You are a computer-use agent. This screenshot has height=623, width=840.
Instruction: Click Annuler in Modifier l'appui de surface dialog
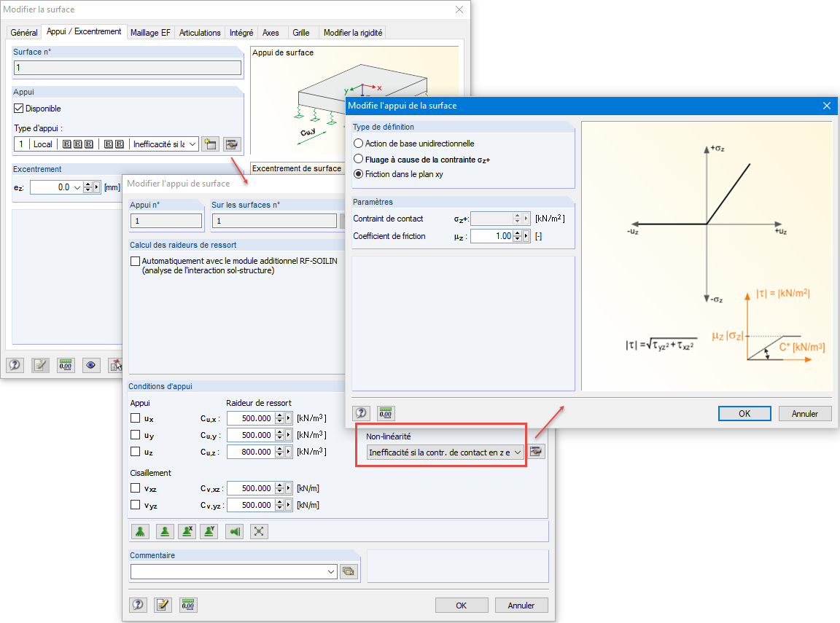pyautogui.click(x=521, y=606)
